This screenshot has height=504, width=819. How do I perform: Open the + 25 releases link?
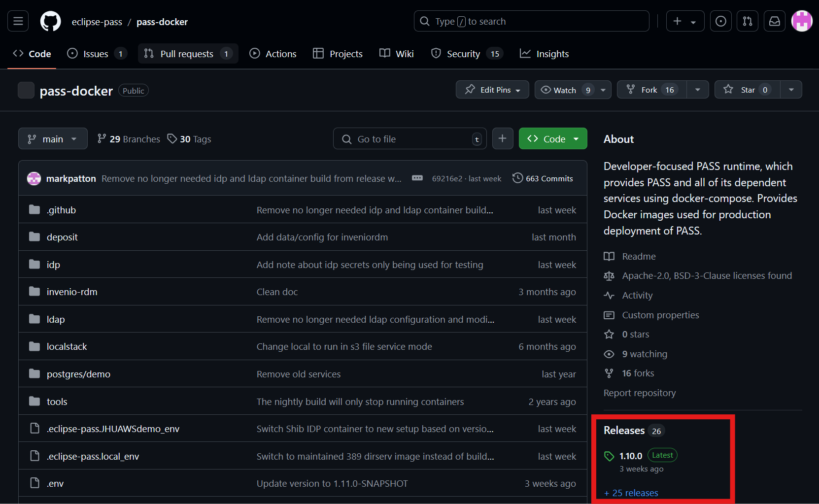[x=631, y=493]
